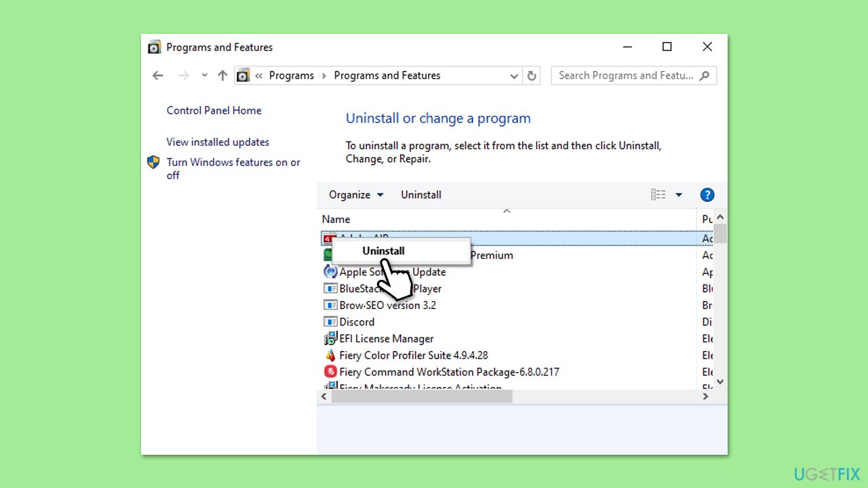
Task: Open Control Panel Home link
Action: coord(214,110)
